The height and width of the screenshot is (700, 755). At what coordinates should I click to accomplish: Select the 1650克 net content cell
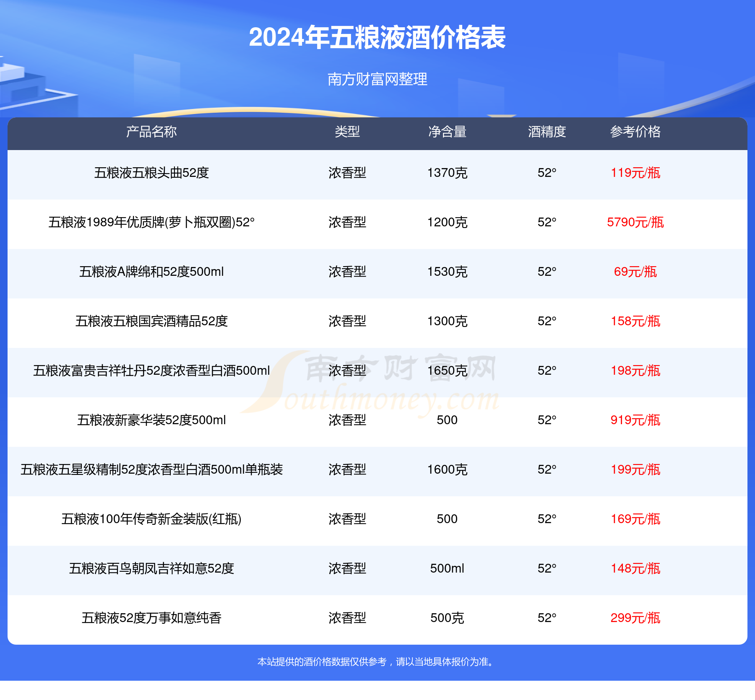[447, 371]
